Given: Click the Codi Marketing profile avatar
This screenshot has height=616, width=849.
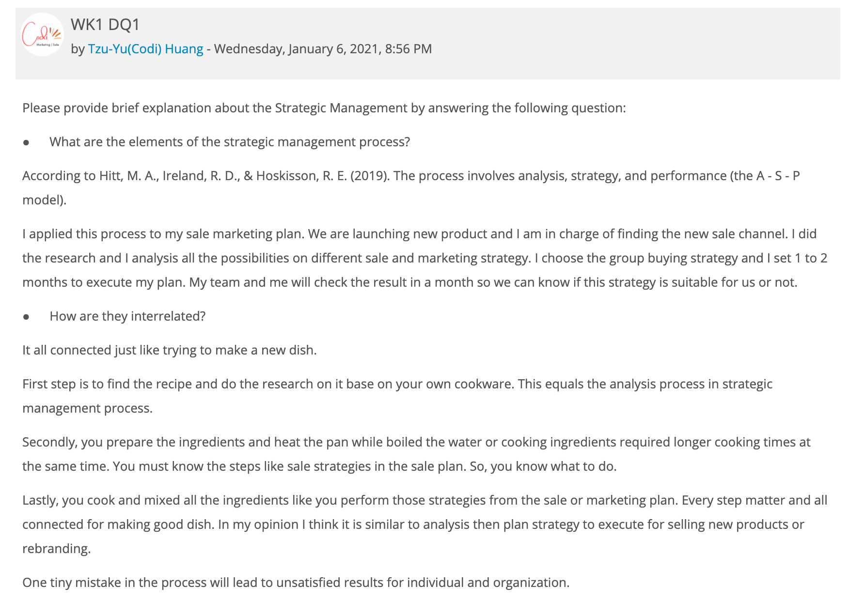Looking at the screenshot, I should (43, 34).
